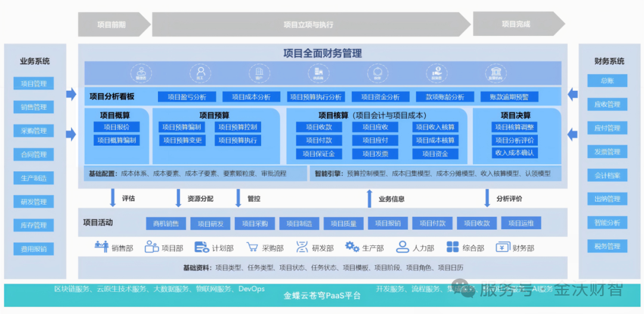Viewport: 644px width, 314px height.
Task: Switch to the 项目立项与执行 phase
Action: (x=311, y=24)
